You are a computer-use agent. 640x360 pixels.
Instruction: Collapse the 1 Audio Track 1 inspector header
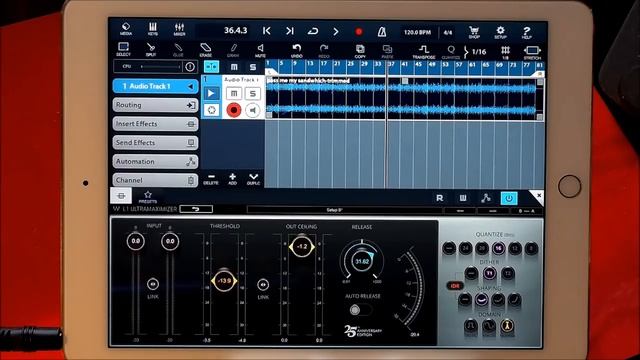click(156, 86)
